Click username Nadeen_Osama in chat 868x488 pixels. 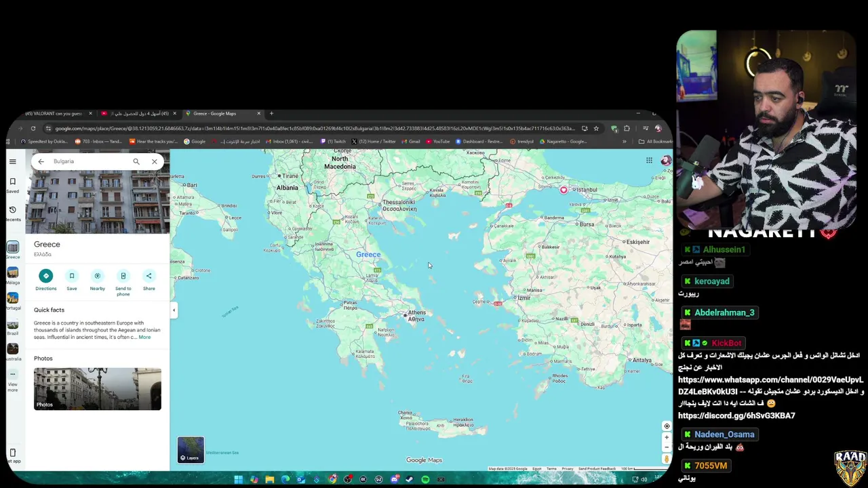click(724, 434)
